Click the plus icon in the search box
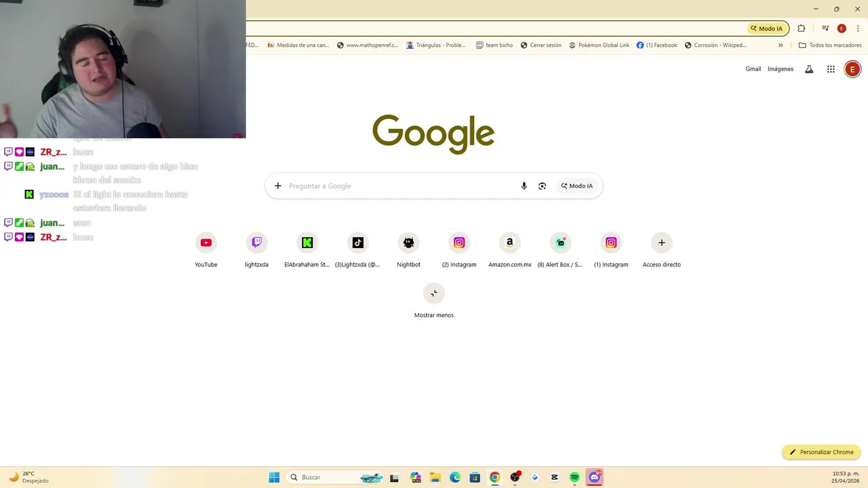The image size is (868, 488). 277,186
